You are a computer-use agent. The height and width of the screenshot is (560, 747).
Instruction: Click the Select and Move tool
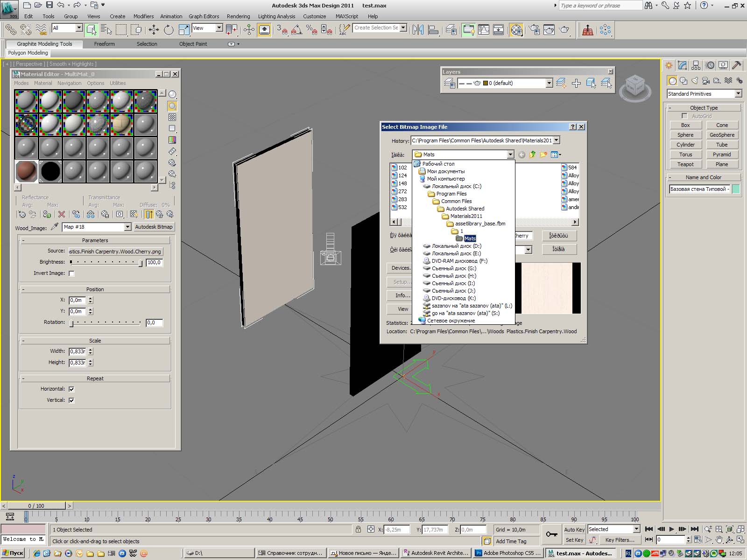(x=154, y=30)
